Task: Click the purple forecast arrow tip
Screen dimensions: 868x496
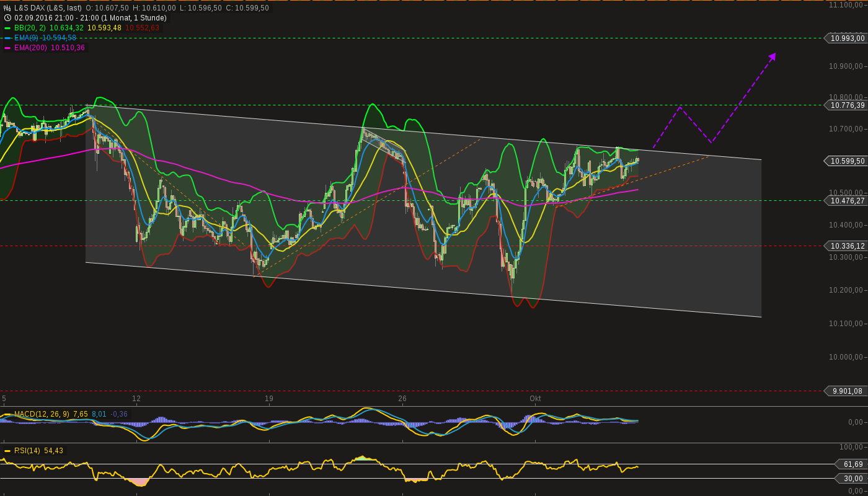Action: pyautogui.click(x=773, y=56)
